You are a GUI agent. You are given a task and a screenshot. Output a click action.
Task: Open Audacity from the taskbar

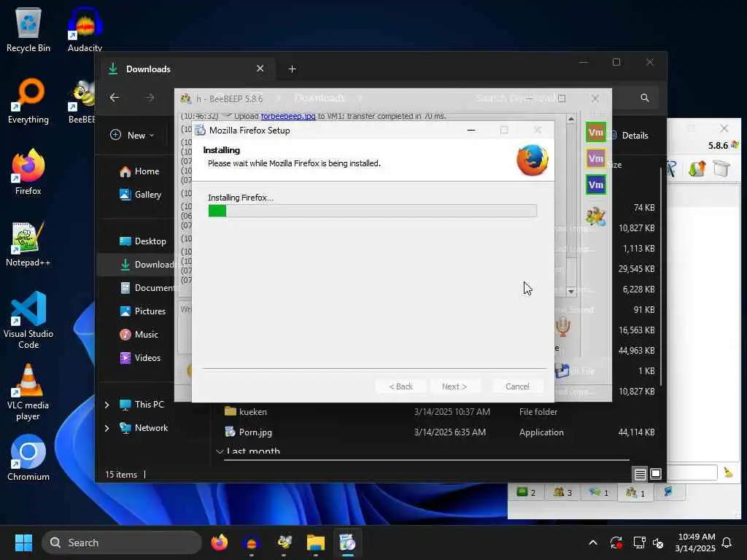point(251,542)
